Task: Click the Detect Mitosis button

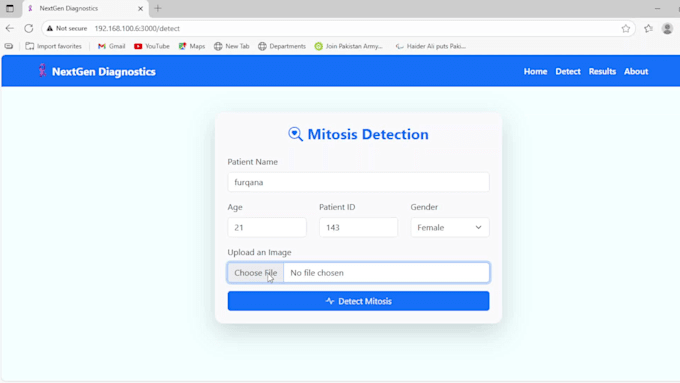Action: click(x=358, y=301)
